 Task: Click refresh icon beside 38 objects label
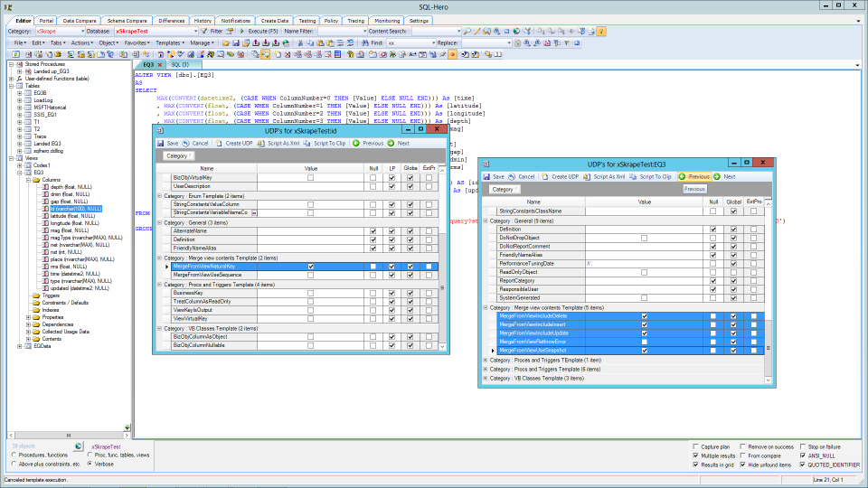(78, 446)
